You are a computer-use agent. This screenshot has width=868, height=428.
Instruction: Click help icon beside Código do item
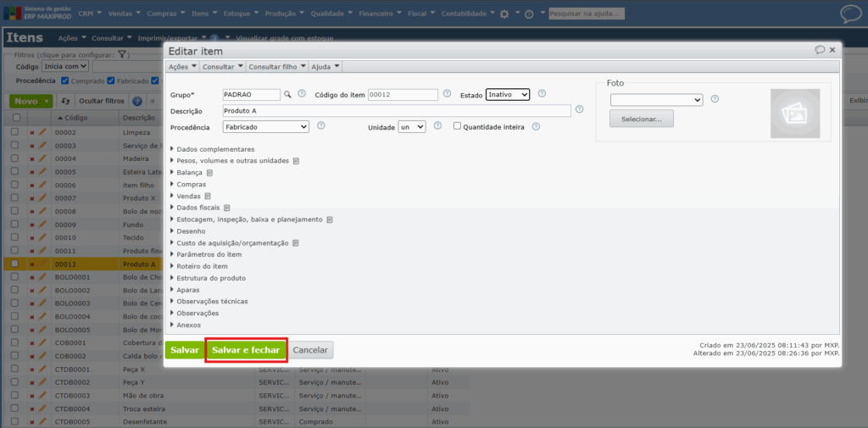[449, 94]
